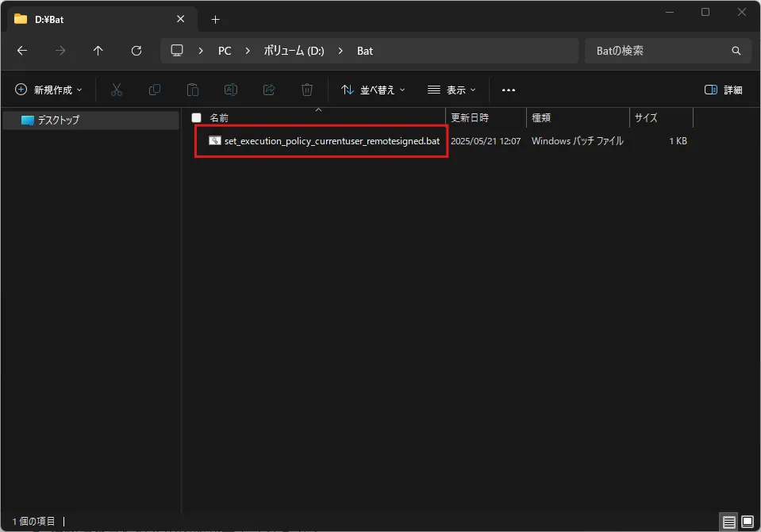Click Bat in the address breadcrumb
761x532 pixels.
click(365, 51)
